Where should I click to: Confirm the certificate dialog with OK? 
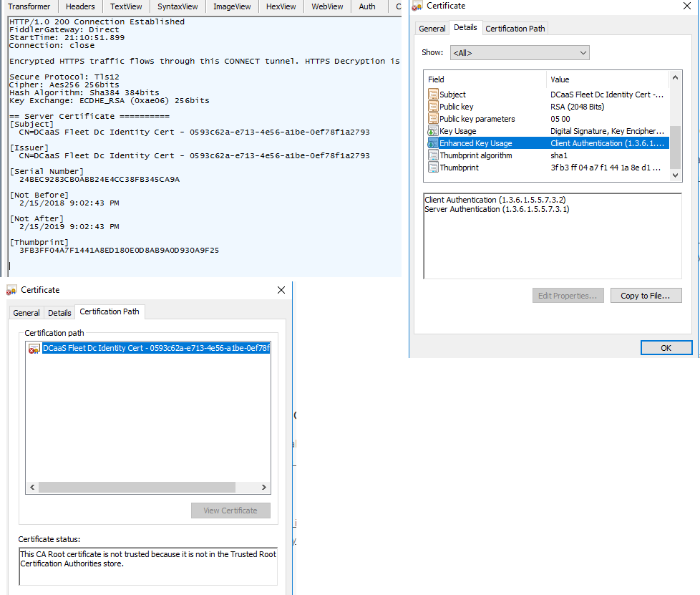point(666,348)
